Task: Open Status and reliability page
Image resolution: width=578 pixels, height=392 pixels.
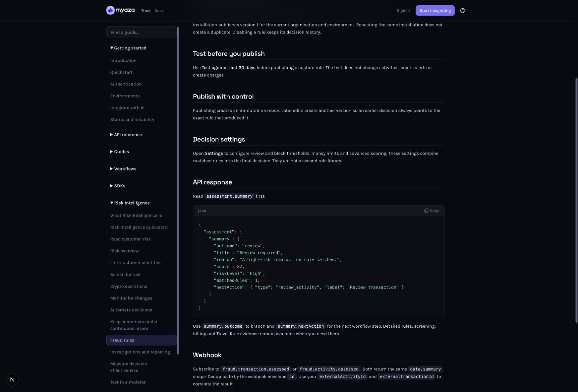Action: point(132,120)
